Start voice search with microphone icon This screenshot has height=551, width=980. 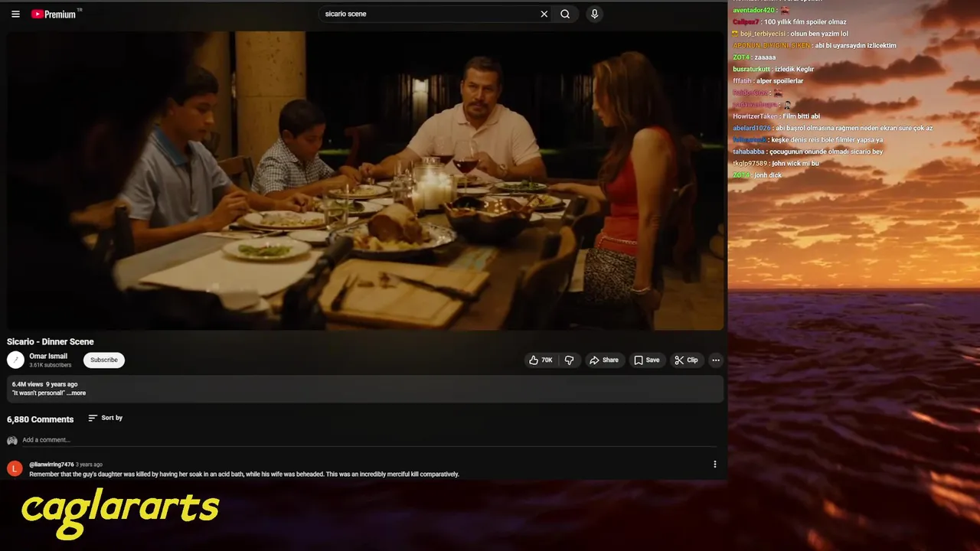pos(594,14)
